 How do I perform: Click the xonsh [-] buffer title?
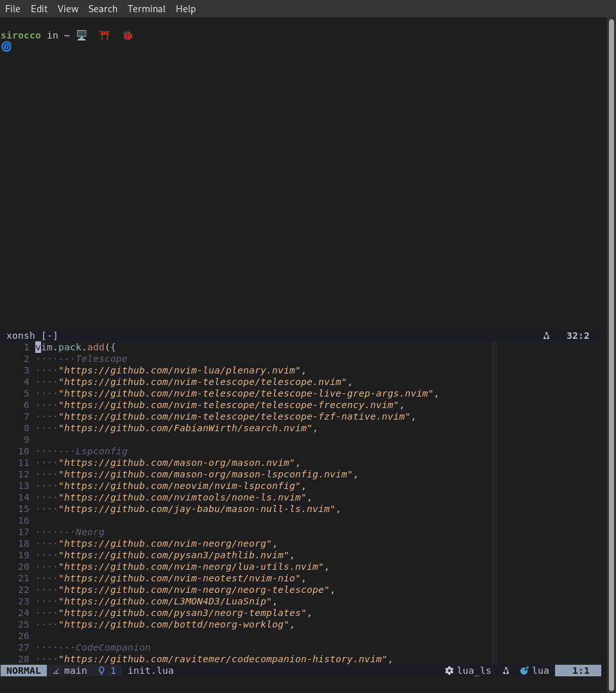[32, 336]
